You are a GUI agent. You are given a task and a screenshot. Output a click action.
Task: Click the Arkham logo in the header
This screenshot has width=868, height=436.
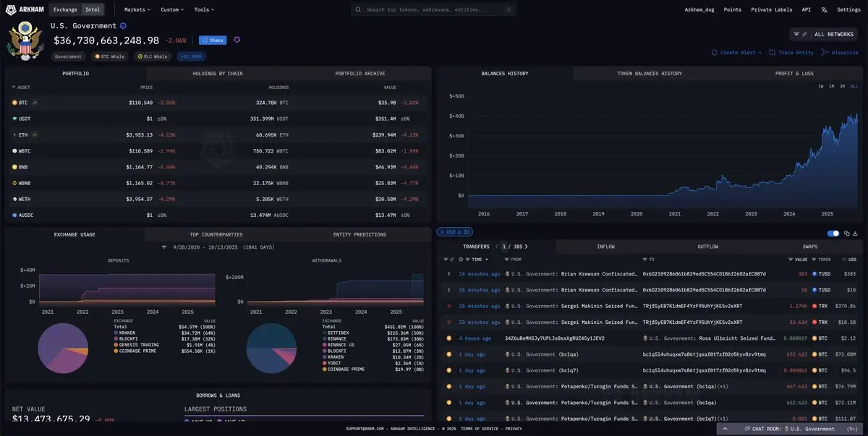[24, 9]
